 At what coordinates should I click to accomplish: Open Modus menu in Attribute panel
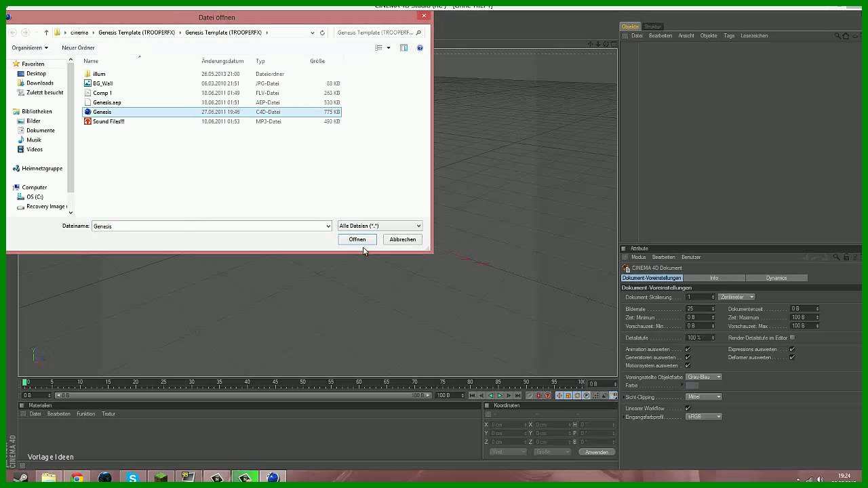pyautogui.click(x=639, y=258)
